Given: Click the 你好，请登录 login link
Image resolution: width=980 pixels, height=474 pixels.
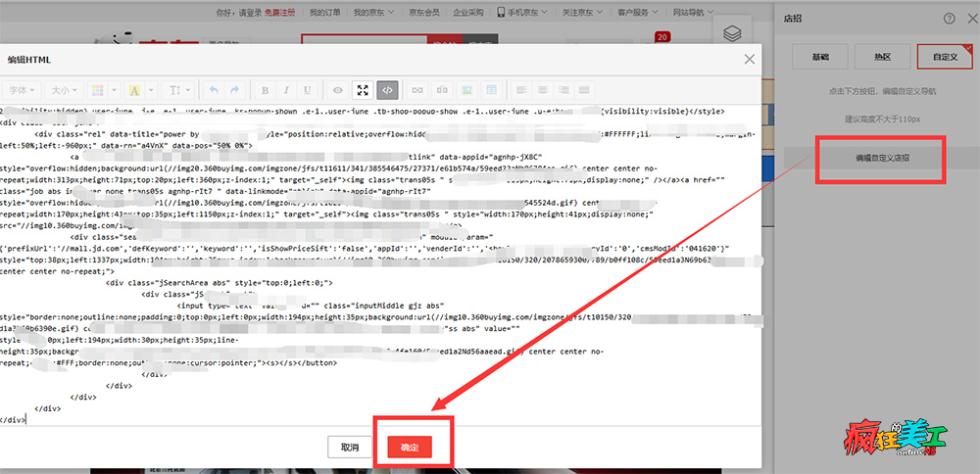Looking at the screenshot, I should [239, 13].
